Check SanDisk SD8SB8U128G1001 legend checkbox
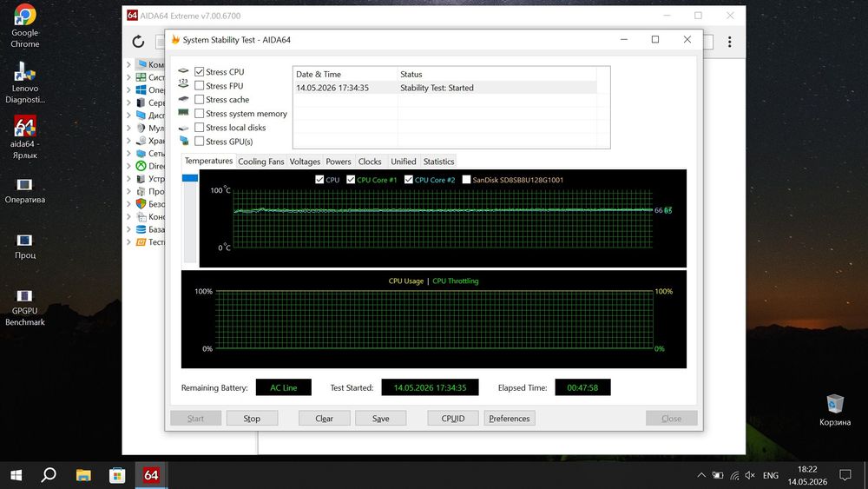The image size is (868, 489). tap(466, 180)
